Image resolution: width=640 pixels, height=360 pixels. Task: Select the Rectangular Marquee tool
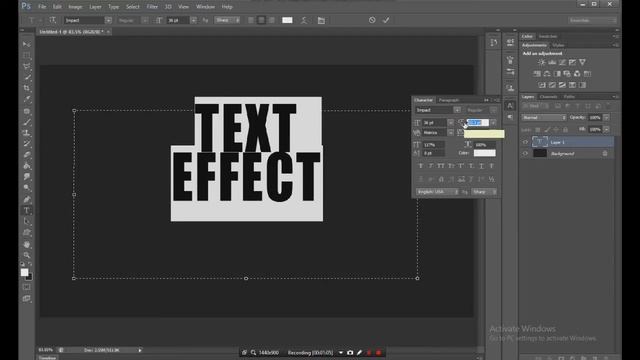[x=27, y=55]
